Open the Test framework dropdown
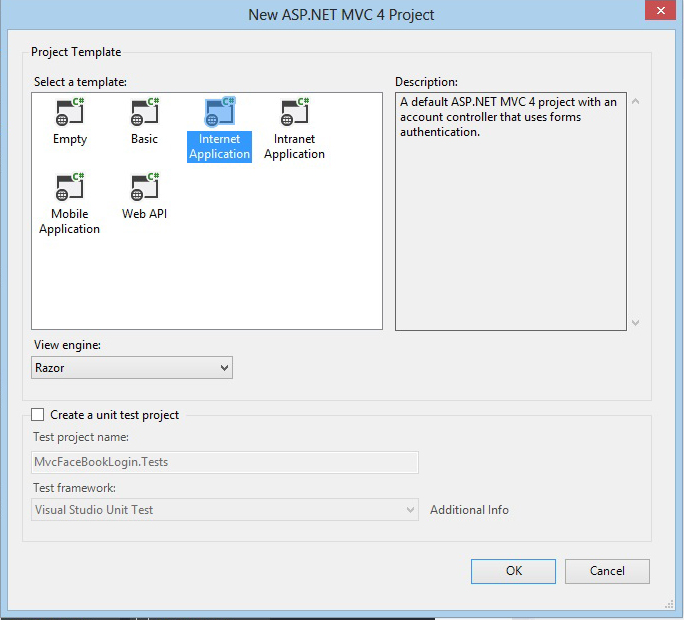 coord(225,510)
